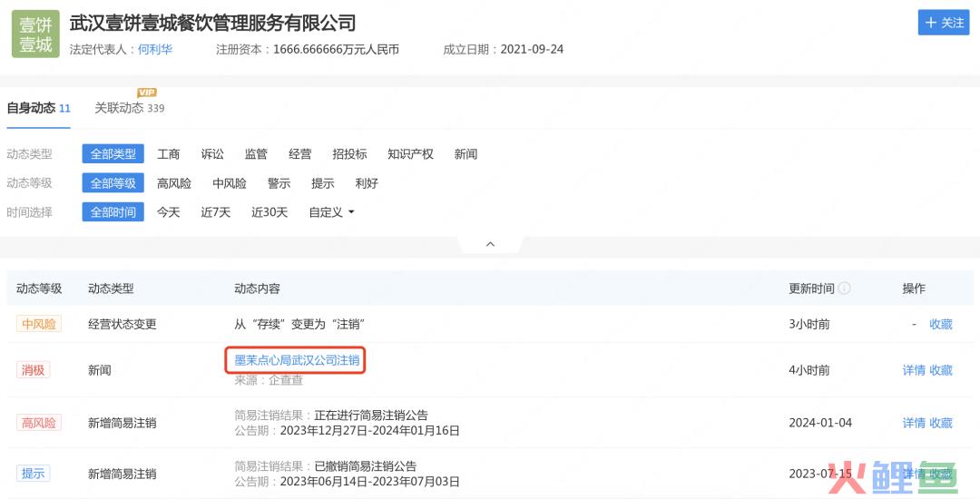Click the 从"存续"变更为"注销" text
This screenshot has height=499, width=980.
(x=299, y=324)
